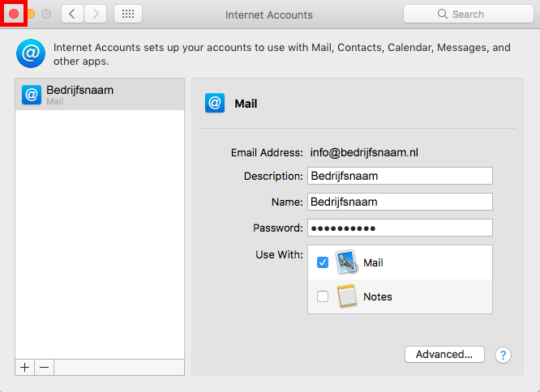Click the forward navigation arrow

click(95, 14)
